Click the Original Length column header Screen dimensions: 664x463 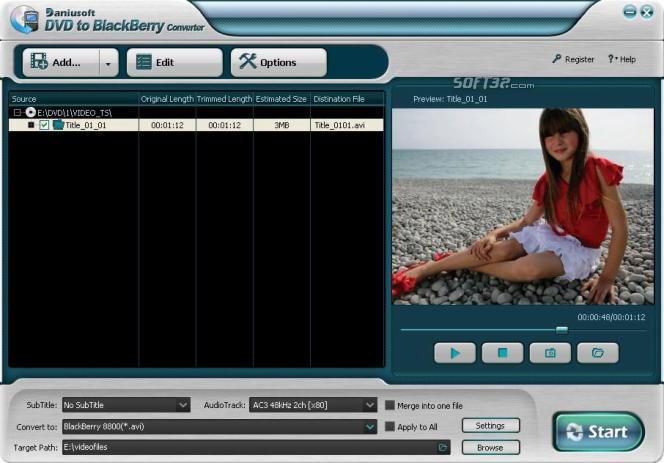[167, 99]
